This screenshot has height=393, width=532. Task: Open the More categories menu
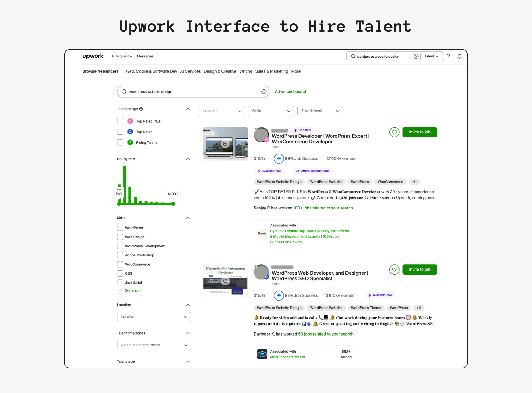point(296,71)
